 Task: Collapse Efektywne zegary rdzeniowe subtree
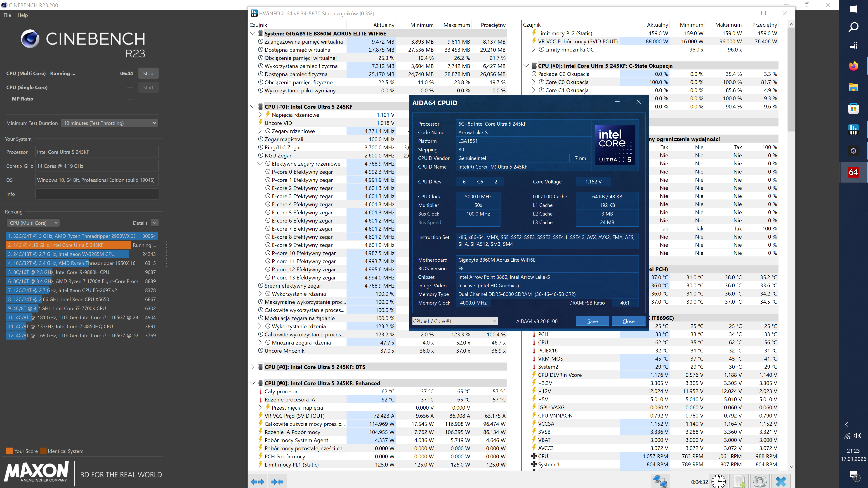(260, 164)
